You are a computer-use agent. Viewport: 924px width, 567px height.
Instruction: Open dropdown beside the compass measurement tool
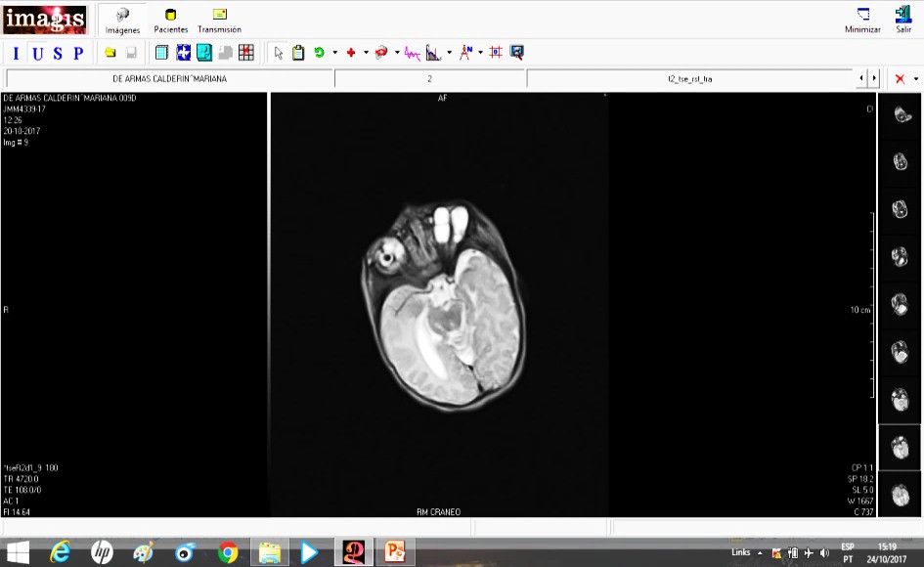[480, 53]
